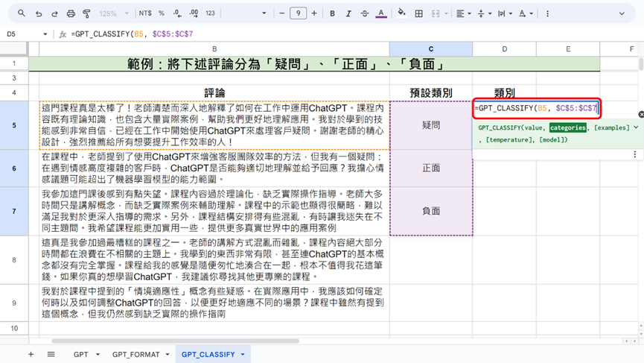Click the 類別 header cell

click(504, 93)
